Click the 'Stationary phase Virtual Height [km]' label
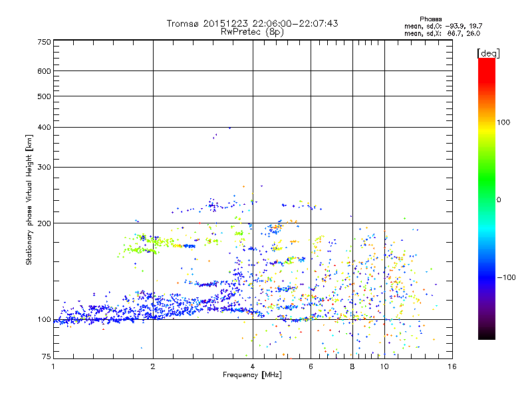The height and width of the screenshot is (399, 532). click(29, 199)
